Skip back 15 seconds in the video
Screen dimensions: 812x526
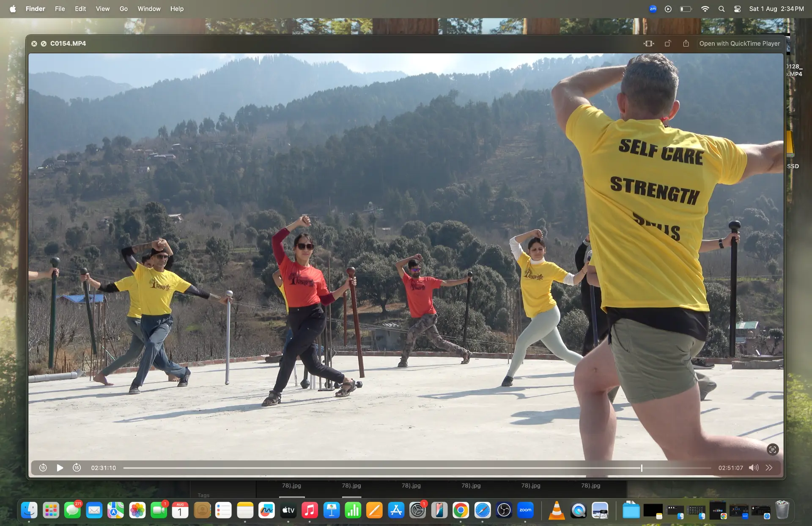pyautogui.click(x=43, y=468)
